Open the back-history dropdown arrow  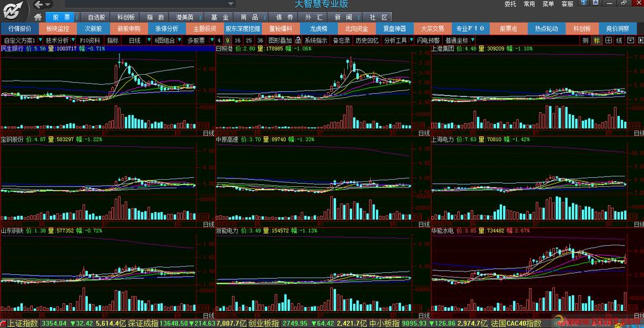[48, 5]
